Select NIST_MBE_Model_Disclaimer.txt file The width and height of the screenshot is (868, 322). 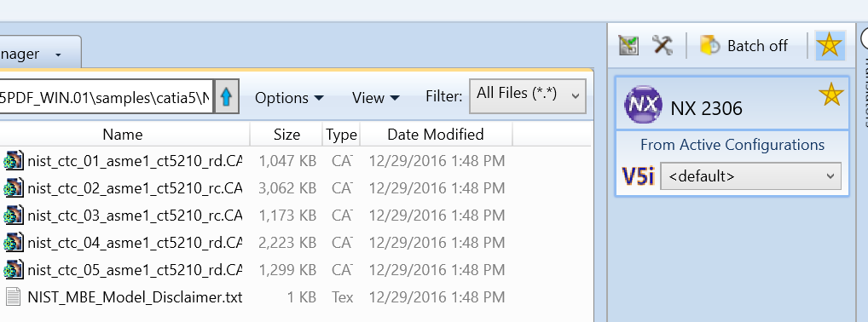click(135, 297)
